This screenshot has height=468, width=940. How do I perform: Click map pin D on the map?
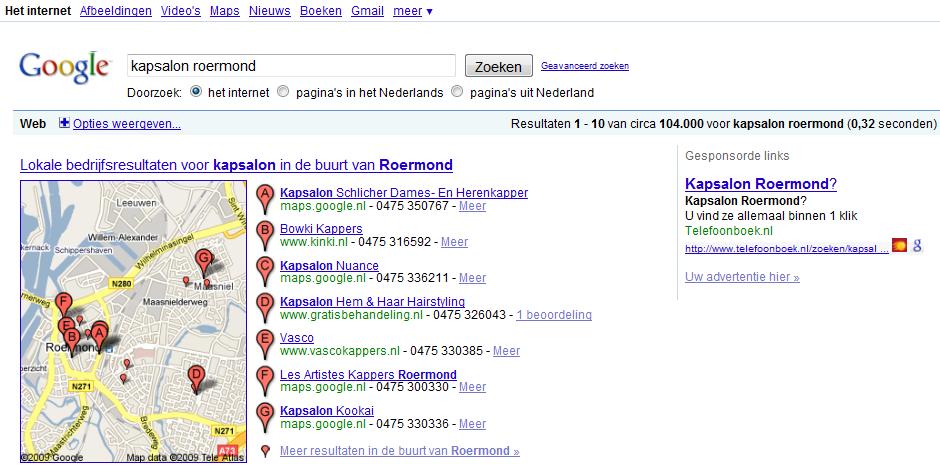tap(195, 379)
